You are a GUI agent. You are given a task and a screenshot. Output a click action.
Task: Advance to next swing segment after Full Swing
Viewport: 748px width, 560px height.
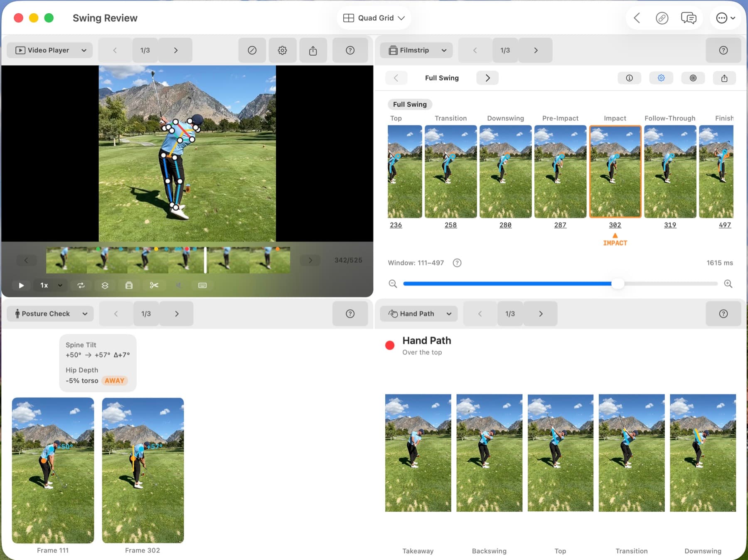pos(487,78)
